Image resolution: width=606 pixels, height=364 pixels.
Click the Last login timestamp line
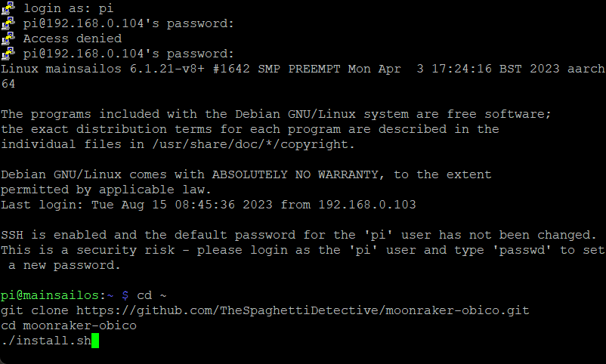coord(209,205)
